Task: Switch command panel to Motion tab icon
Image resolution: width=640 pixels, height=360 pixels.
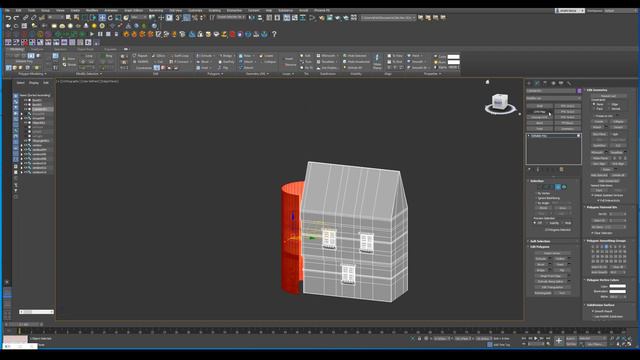Action: pos(553,83)
